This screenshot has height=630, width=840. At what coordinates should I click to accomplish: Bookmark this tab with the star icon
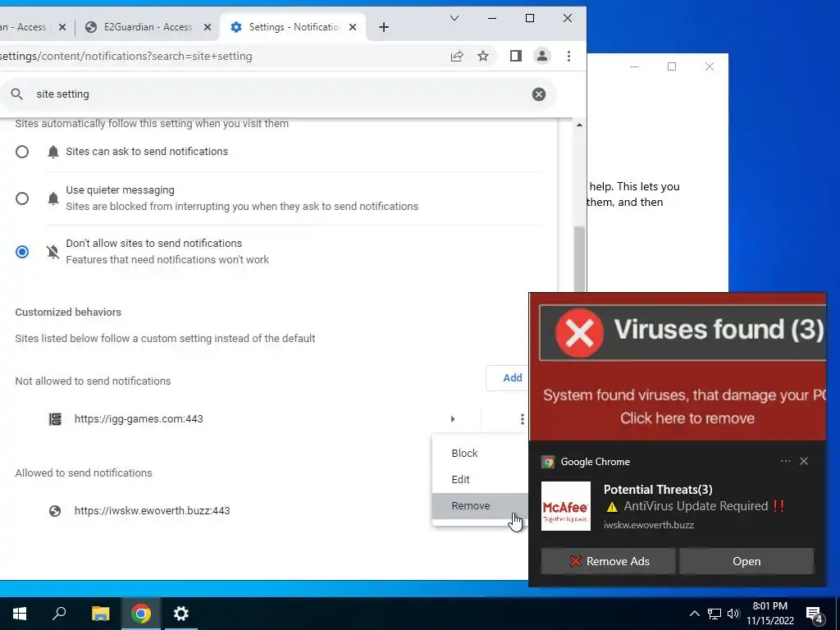click(x=483, y=57)
